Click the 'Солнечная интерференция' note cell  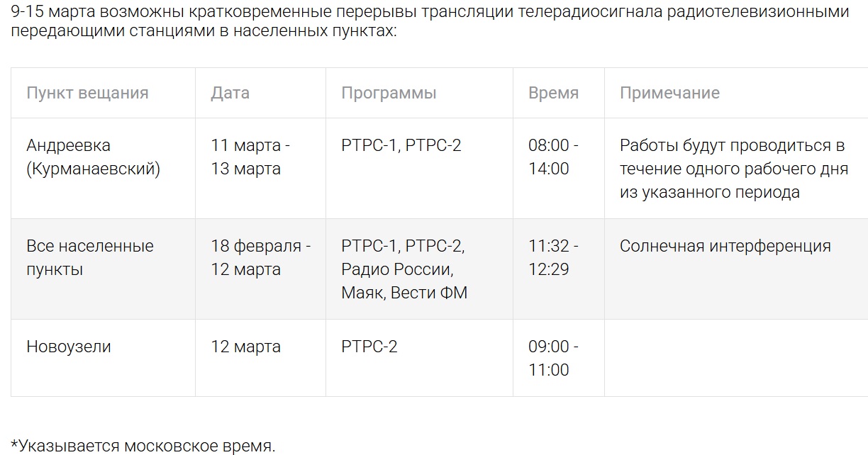click(725, 246)
